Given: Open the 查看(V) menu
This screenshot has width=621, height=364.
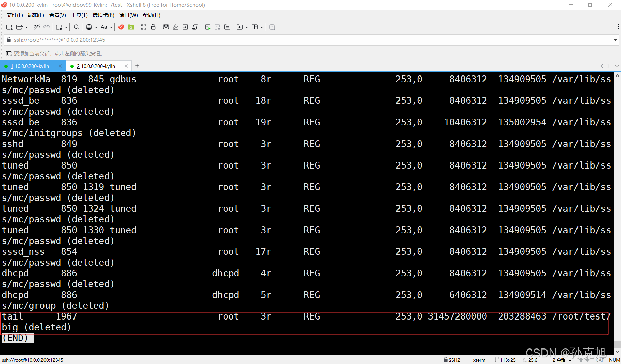Looking at the screenshot, I should [x=58, y=15].
